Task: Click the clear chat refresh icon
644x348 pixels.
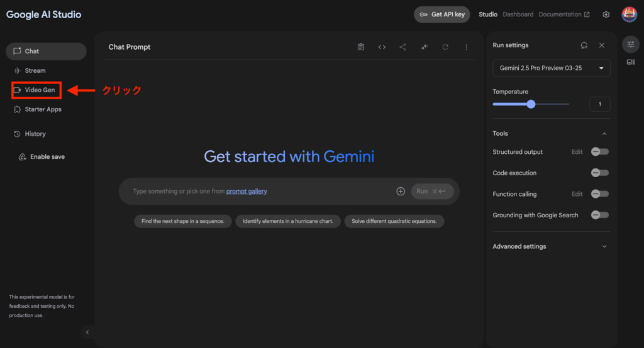Action: pos(445,46)
